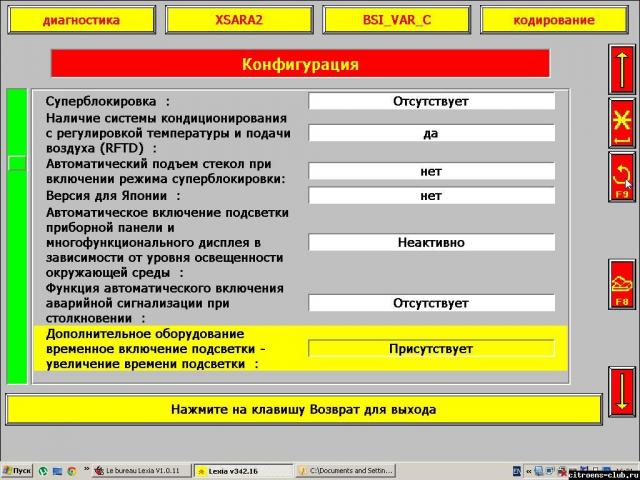
Task: Click the Версия для Японии label
Action: (113, 196)
